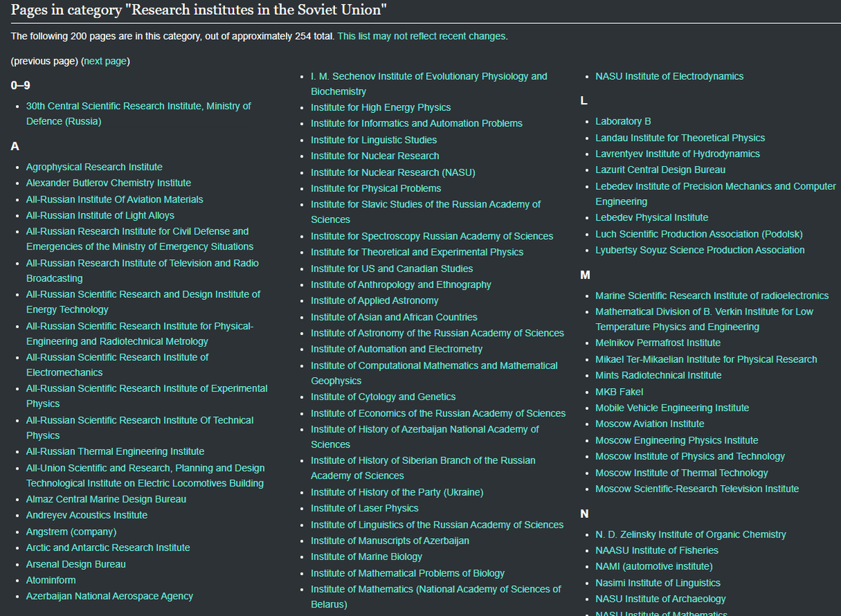The image size is (841, 616).
Task: Open Azerbaijan National Aerospace Agency page
Action: click(x=109, y=596)
